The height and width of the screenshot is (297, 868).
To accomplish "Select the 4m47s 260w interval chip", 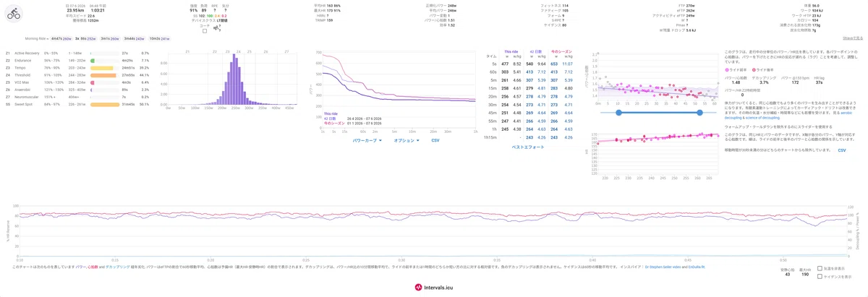I will pyautogui.click(x=61, y=38).
